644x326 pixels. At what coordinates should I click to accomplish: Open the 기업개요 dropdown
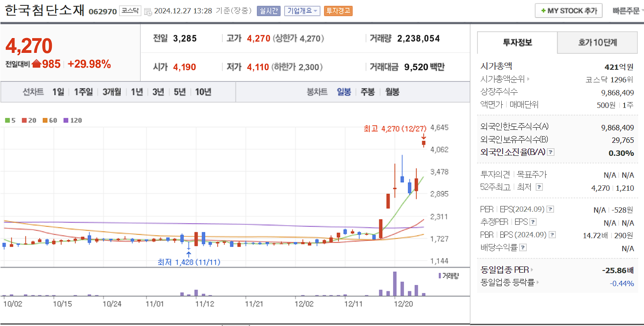coord(302,10)
